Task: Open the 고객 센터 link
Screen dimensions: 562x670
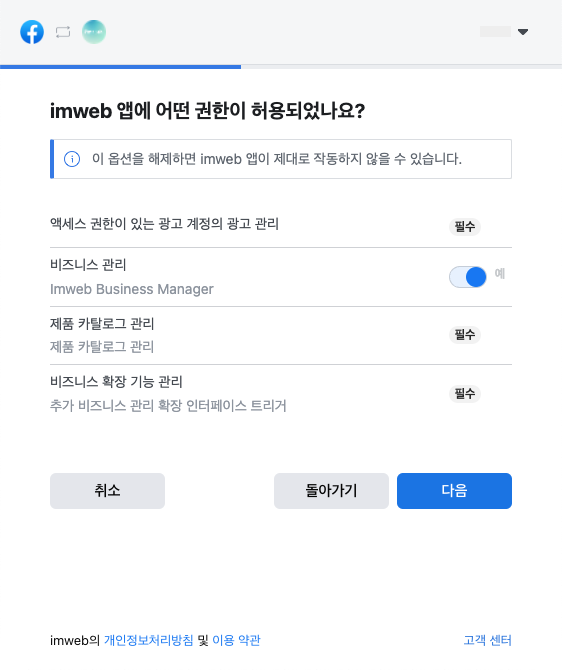Action: pyautogui.click(x=488, y=640)
